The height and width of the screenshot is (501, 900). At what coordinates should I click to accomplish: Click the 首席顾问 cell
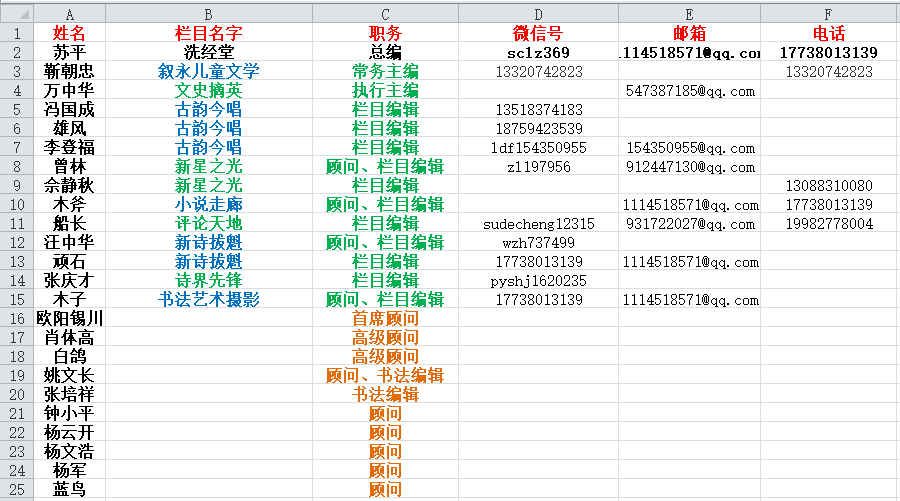pos(385,318)
